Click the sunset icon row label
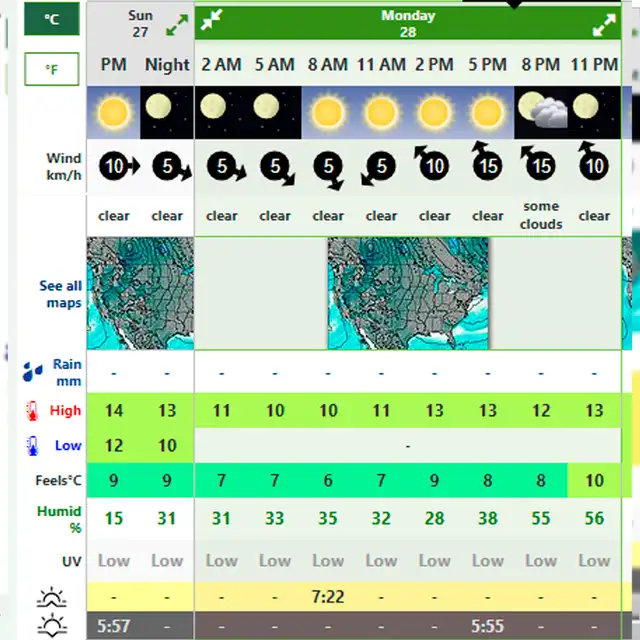This screenshot has width=640, height=640. (51, 624)
